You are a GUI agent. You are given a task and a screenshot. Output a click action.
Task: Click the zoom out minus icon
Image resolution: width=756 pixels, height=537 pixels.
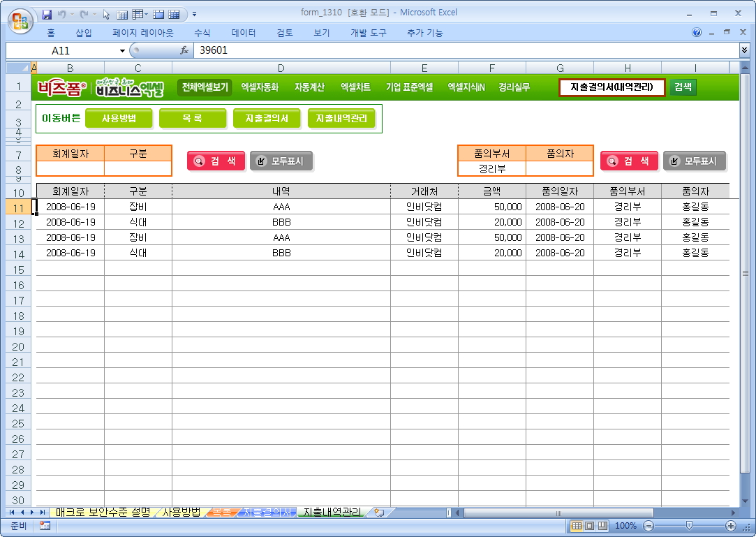(x=648, y=526)
